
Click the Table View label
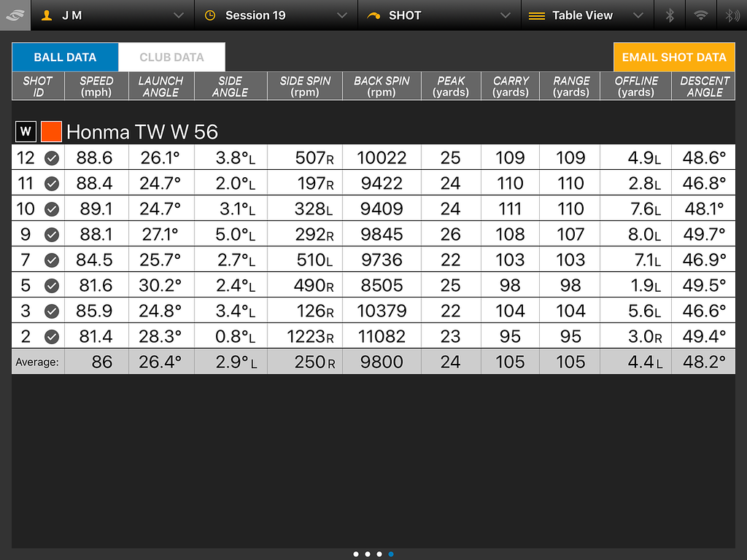point(582,16)
